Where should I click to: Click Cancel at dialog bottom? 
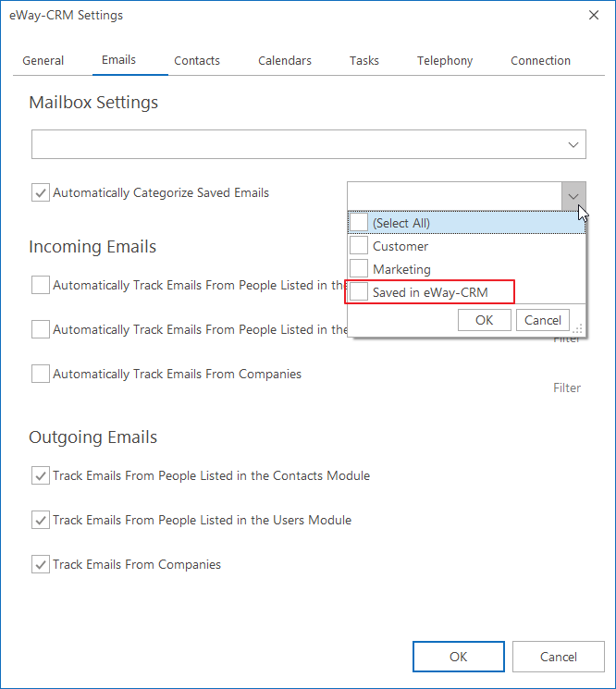click(559, 657)
